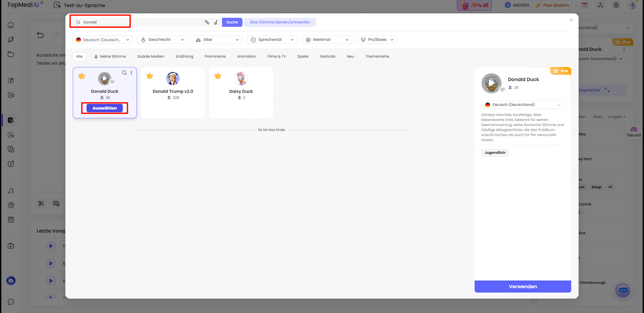Select the Erzählung tab

(x=184, y=56)
